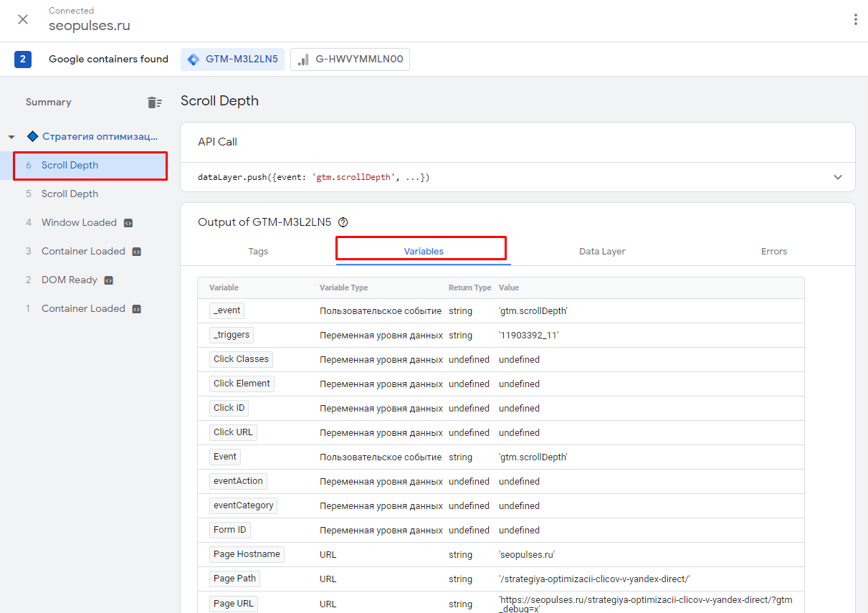
Task: Expand the API Call dataLayer.push chevron
Action: click(838, 177)
